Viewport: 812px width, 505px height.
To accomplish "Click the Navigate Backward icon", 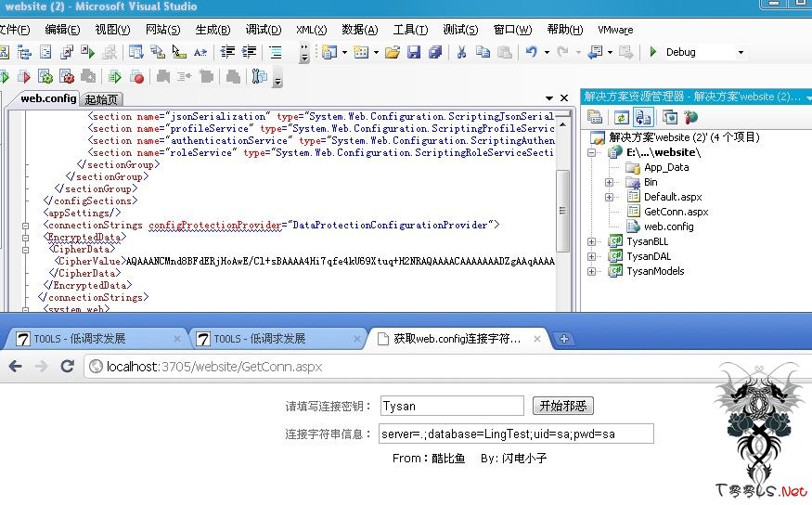I will pos(596,52).
